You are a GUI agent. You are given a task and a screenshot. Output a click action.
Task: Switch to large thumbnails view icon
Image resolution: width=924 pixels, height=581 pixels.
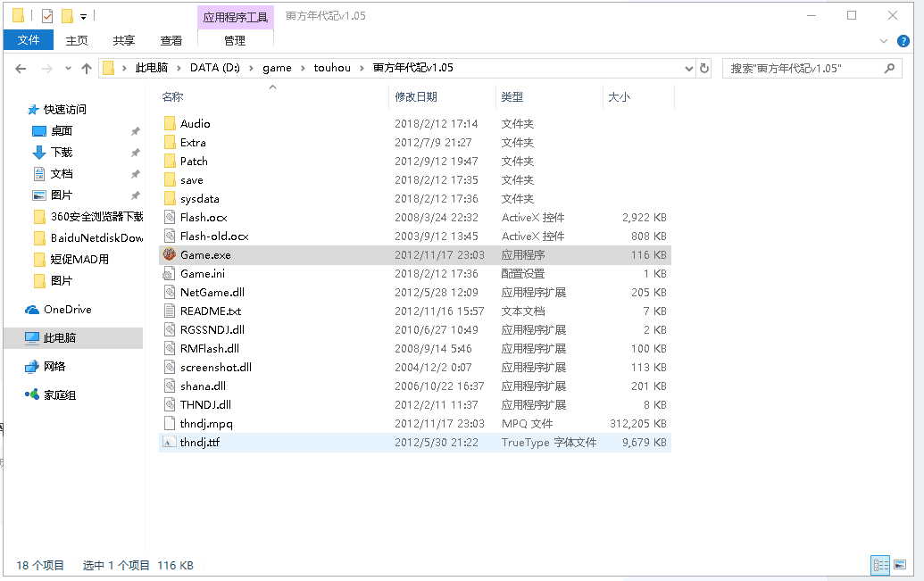[x=900, y=565]
